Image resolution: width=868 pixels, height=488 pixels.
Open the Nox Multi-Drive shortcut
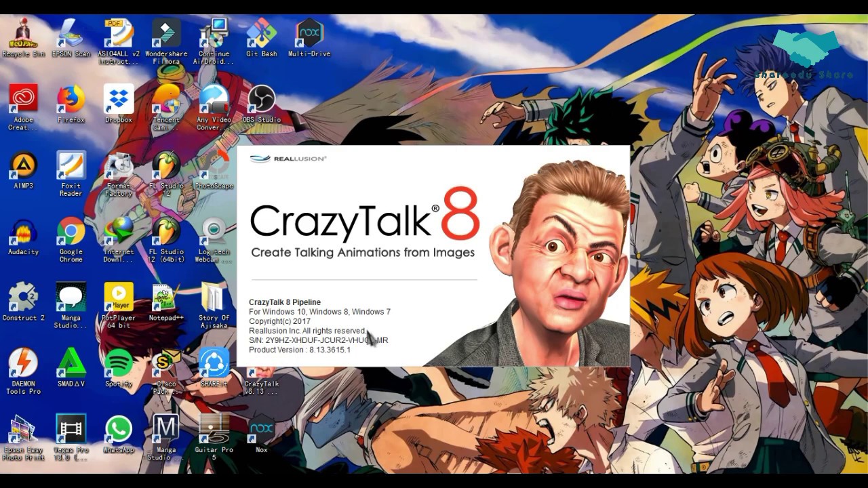(x=309, y=38)
